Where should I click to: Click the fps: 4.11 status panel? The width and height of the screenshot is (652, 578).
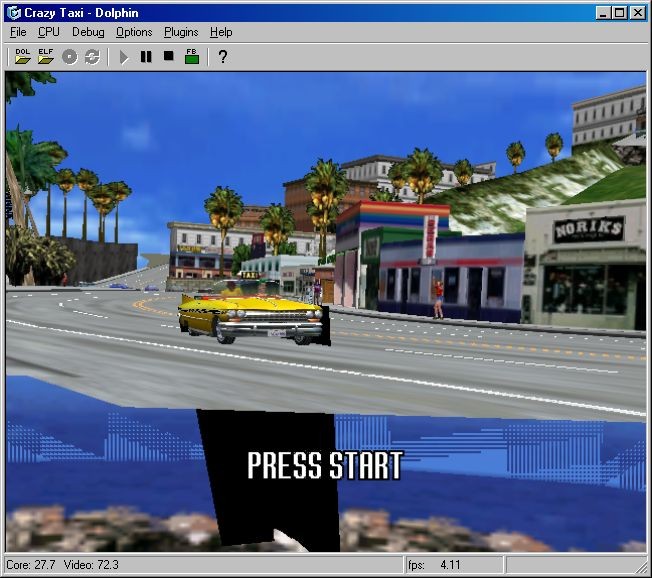454,565
